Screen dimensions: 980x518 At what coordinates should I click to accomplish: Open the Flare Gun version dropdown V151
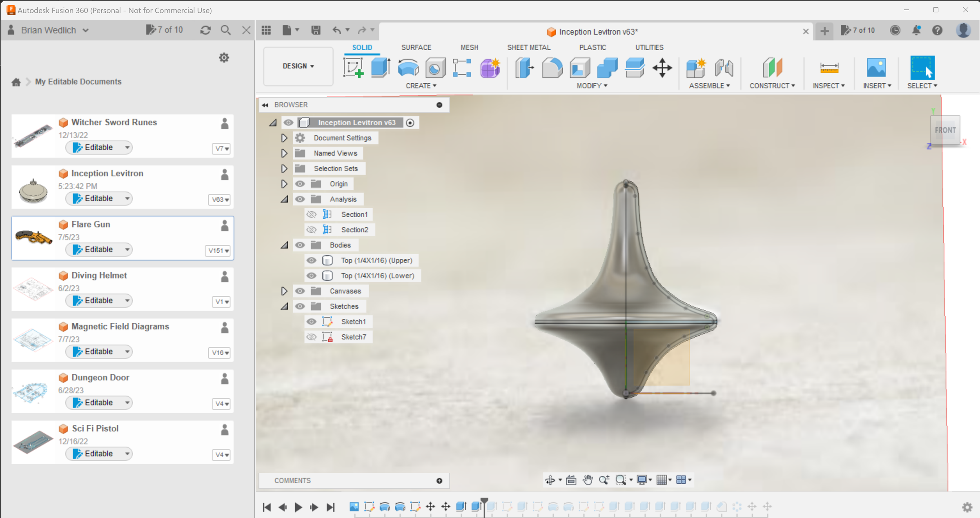[x=218, y=251]
